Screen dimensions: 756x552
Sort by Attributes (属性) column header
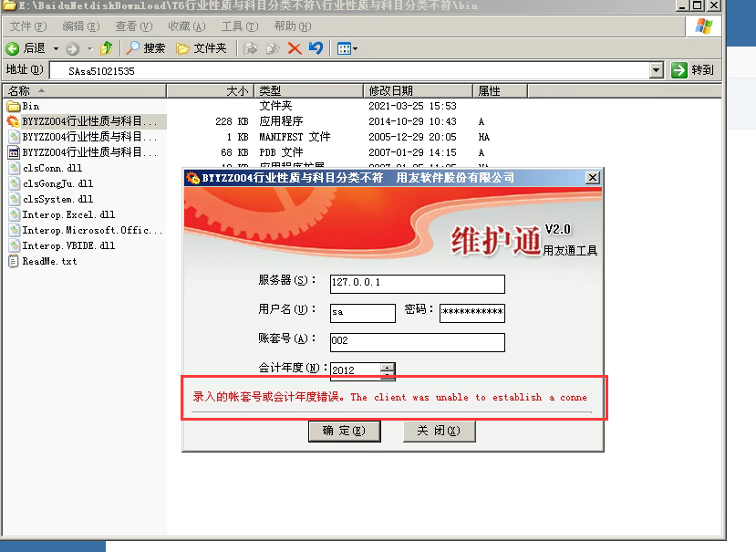pyautogui.click(x=500, y=90)
